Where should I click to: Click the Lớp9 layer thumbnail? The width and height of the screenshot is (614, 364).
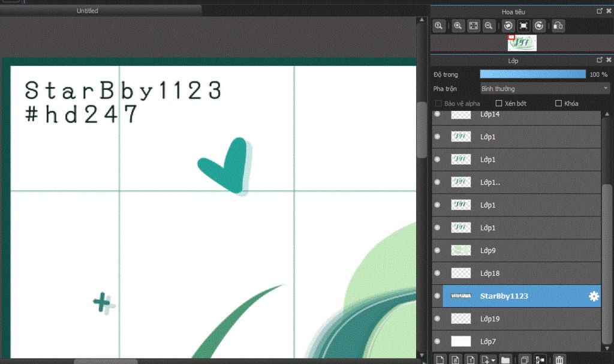coord(461,250)
